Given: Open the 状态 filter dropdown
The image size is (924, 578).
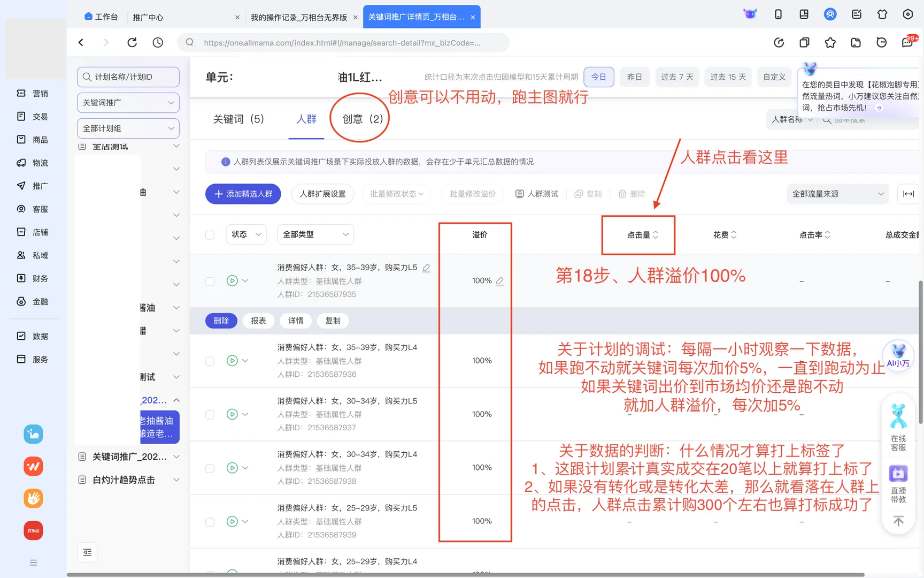Looking at the screenshot, I should click(x=245, y=234).
